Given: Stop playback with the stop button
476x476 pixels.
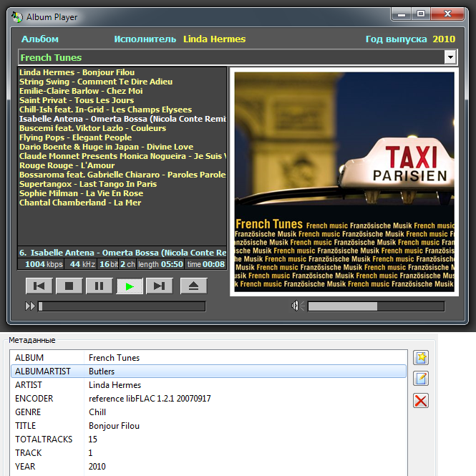Looking at the screenshot, I should pyautogui.click(x=69, y=286).
